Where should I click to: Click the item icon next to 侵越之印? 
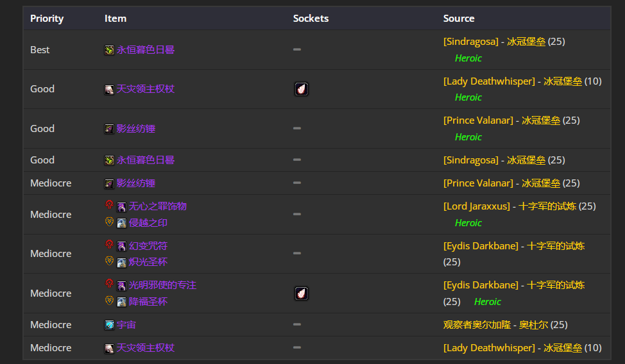121,223
